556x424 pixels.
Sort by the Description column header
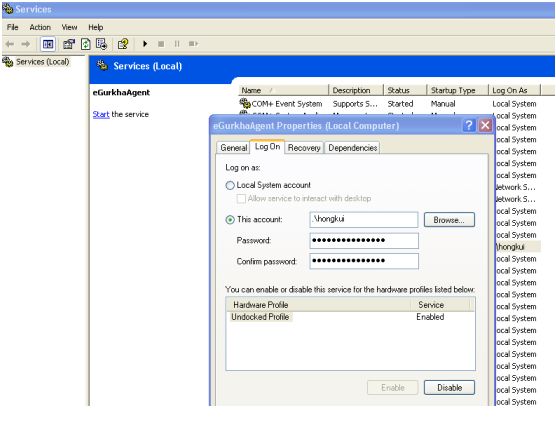pos(356,90)
